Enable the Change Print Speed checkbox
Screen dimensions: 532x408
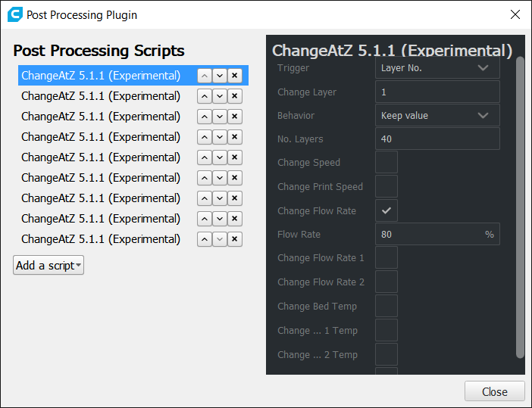[x=386, y=186]
